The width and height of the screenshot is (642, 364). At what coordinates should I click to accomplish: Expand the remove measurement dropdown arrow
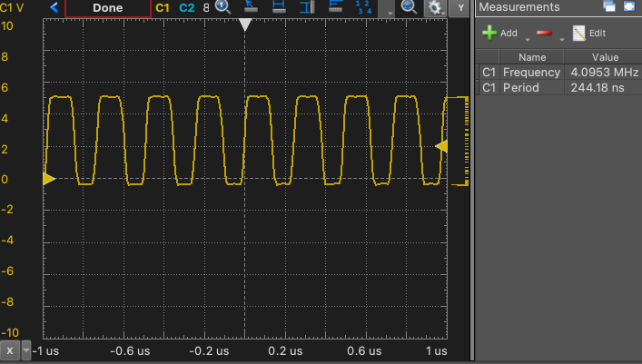(562, 39)
